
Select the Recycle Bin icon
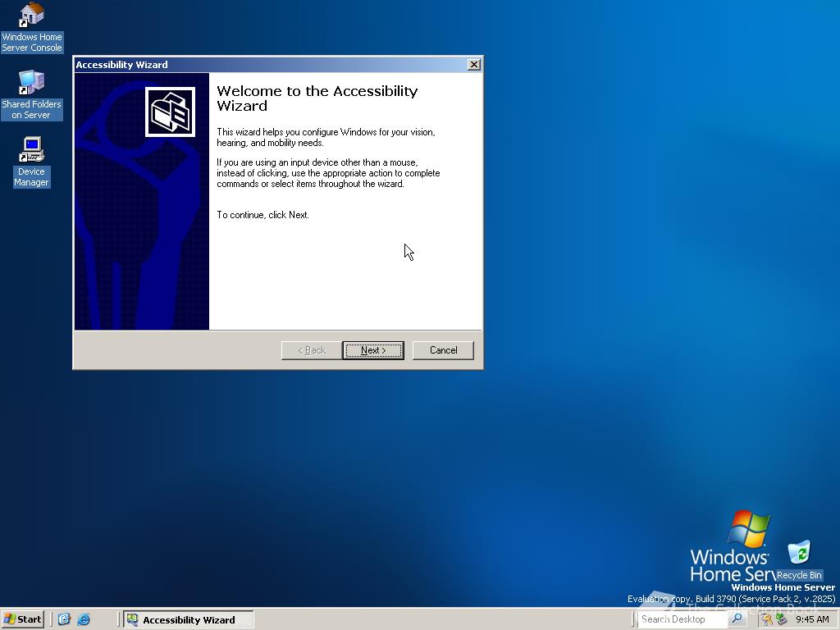coord(799,561)
